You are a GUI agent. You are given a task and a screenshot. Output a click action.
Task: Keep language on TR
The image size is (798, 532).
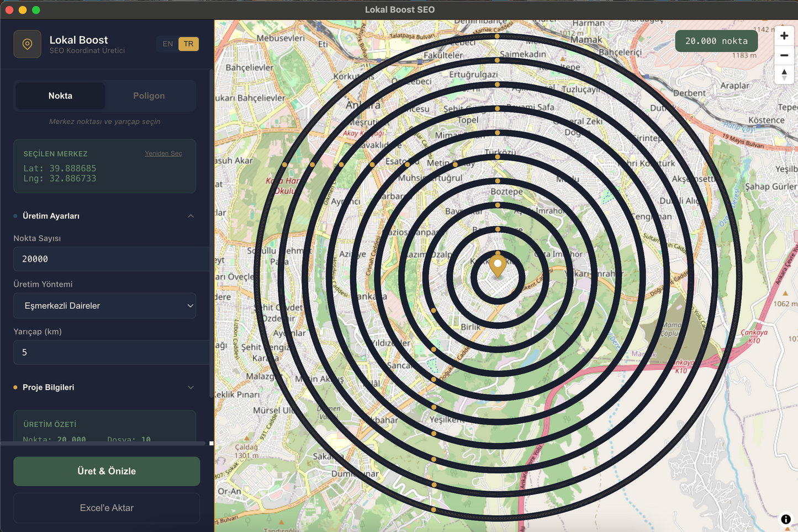tap(189, 44)
